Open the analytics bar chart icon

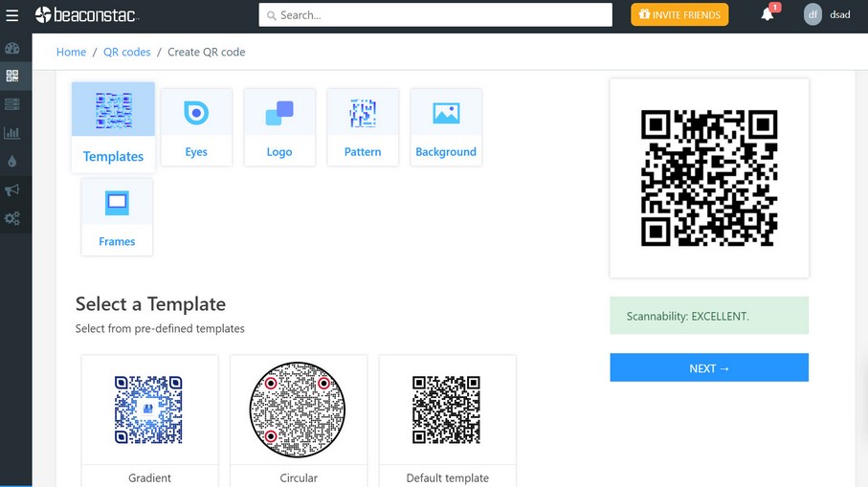(12, 133)
